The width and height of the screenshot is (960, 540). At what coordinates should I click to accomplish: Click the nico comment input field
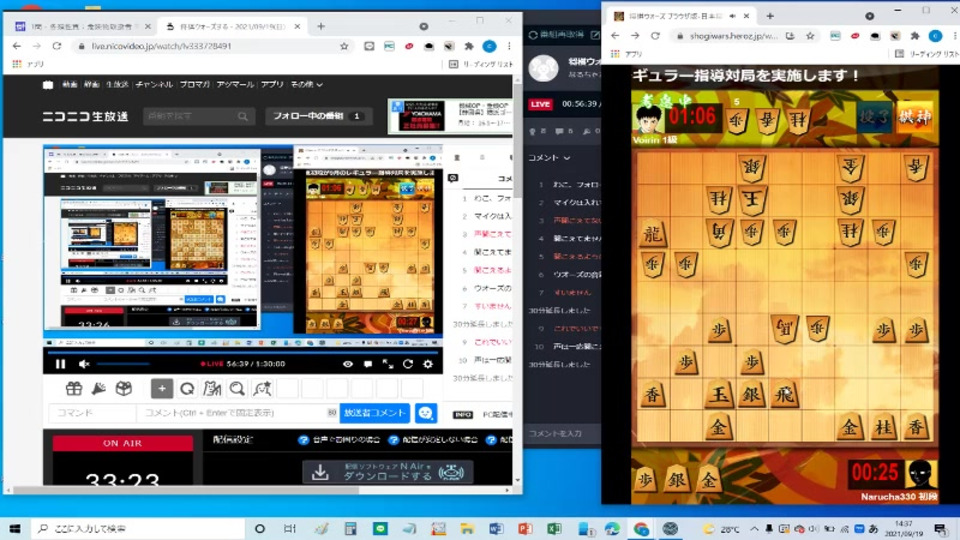pos(238,413)
